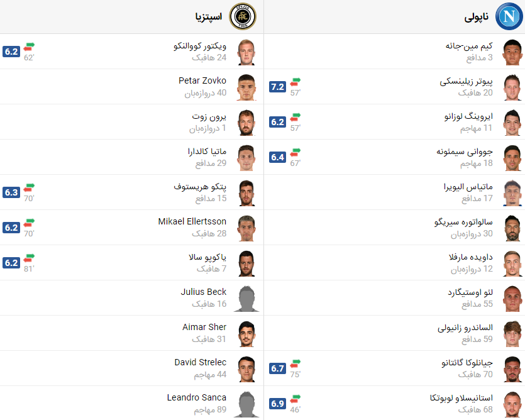Image resolution: width=525 pixels, height=420 pixels.
Task: Click the Napoli club crest logo
Action: coord(509,16)
